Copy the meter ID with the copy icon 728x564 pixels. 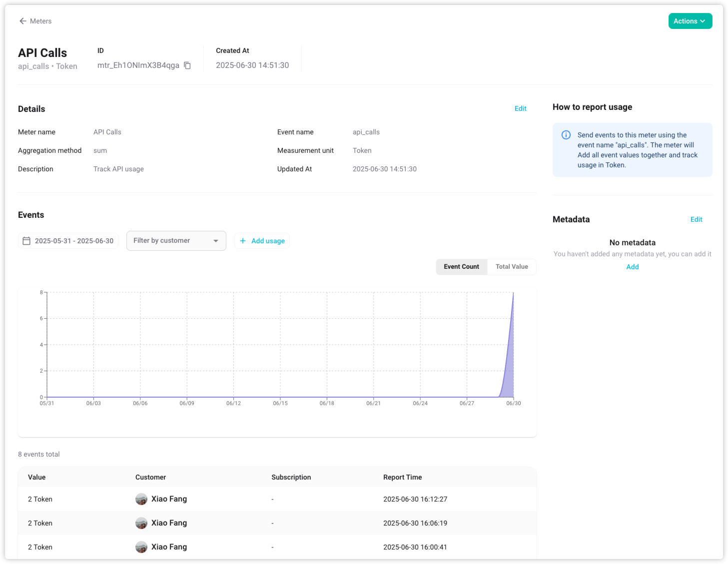187,65
